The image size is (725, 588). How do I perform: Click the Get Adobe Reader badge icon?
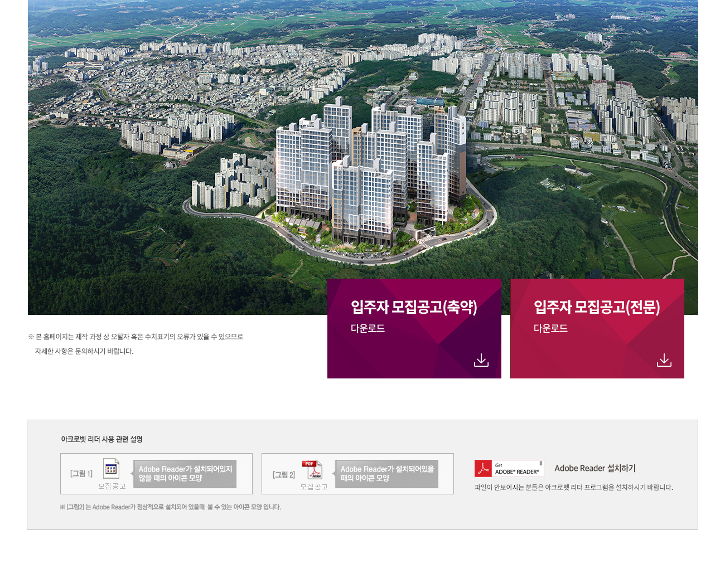[x=509, y=468]
